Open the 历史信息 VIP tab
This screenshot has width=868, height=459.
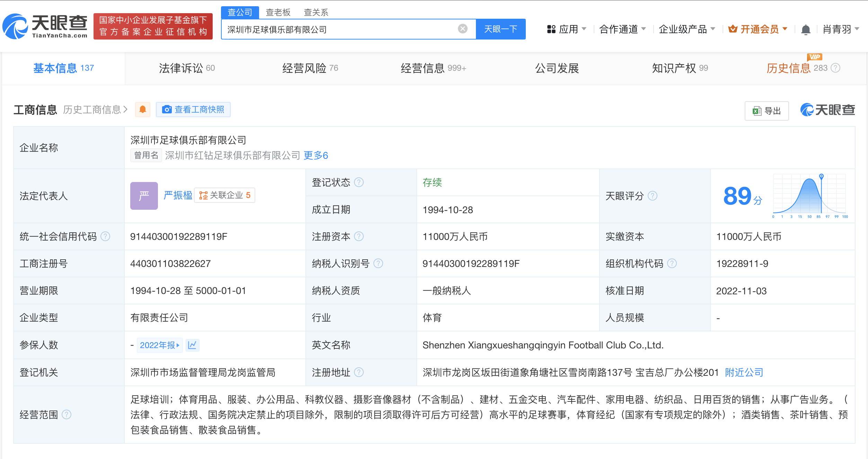coord(797,68)
